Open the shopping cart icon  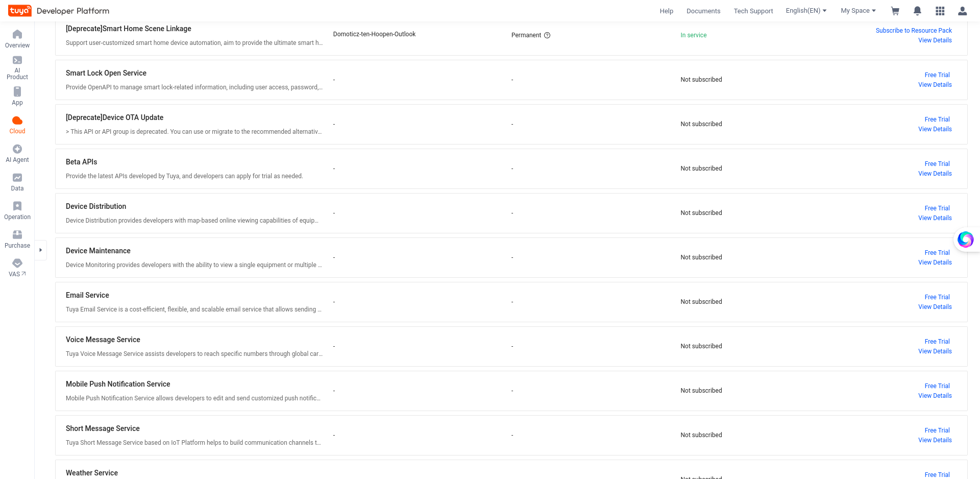[x=895, y=11]
